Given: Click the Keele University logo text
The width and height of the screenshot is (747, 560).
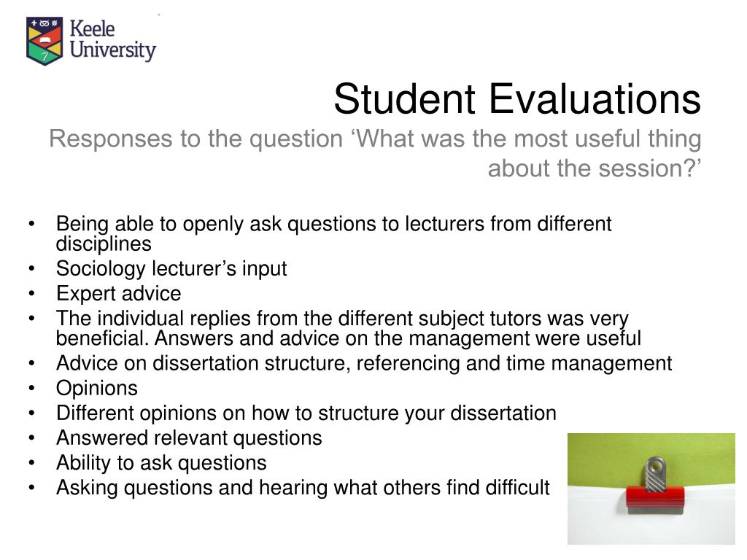Looking at the screenshot, I should 113,40.
